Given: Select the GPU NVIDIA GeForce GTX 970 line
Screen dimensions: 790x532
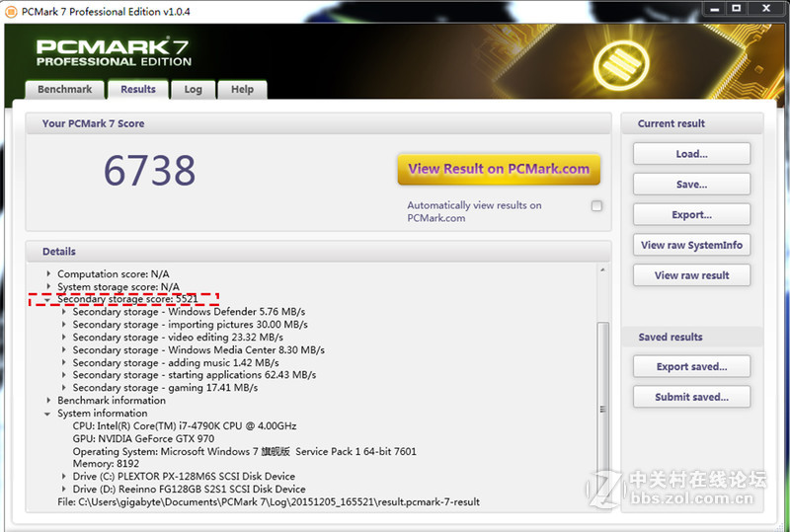Looking at the screenshot, I should coord(143,438).
